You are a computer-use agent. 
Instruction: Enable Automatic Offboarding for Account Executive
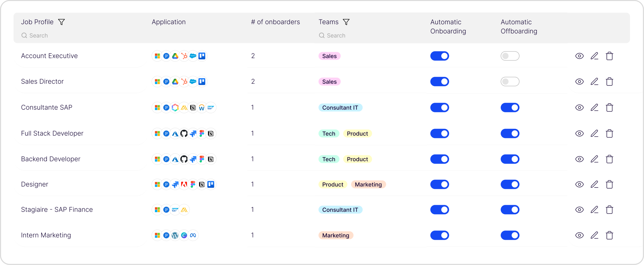pos(510,56)
